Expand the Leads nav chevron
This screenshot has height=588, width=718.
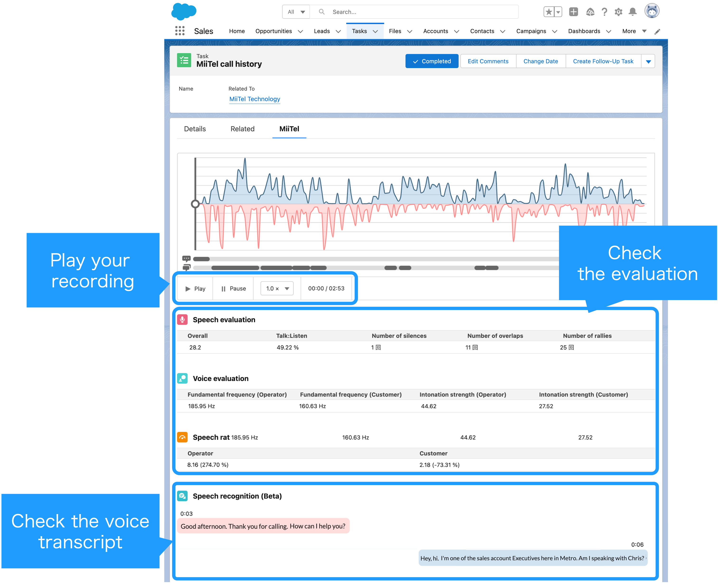(x=338, y=32)
